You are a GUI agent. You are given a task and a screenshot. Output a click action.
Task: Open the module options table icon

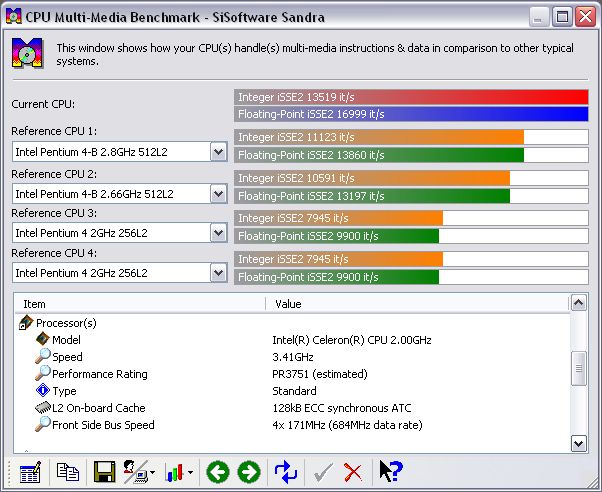tap(30, 472)
